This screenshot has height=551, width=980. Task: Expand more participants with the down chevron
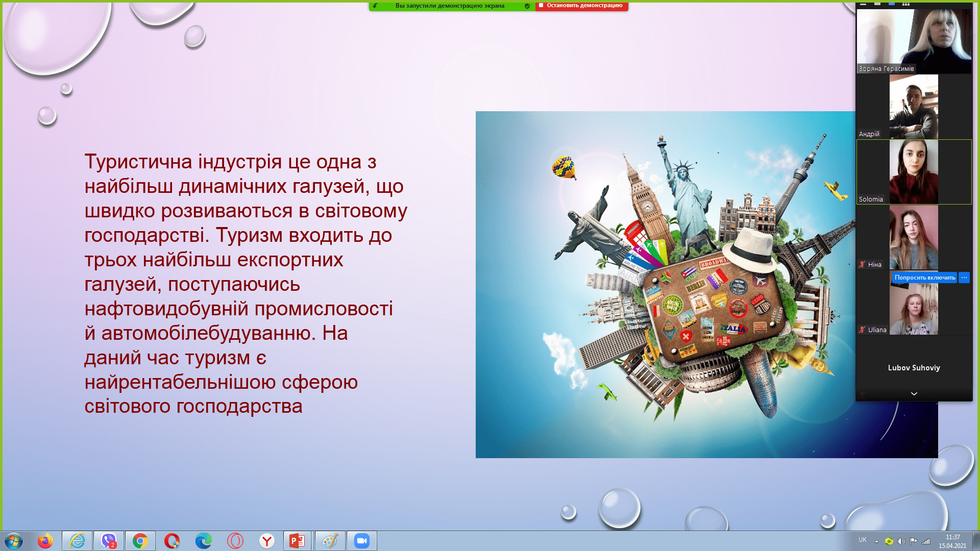coord(914,394)
